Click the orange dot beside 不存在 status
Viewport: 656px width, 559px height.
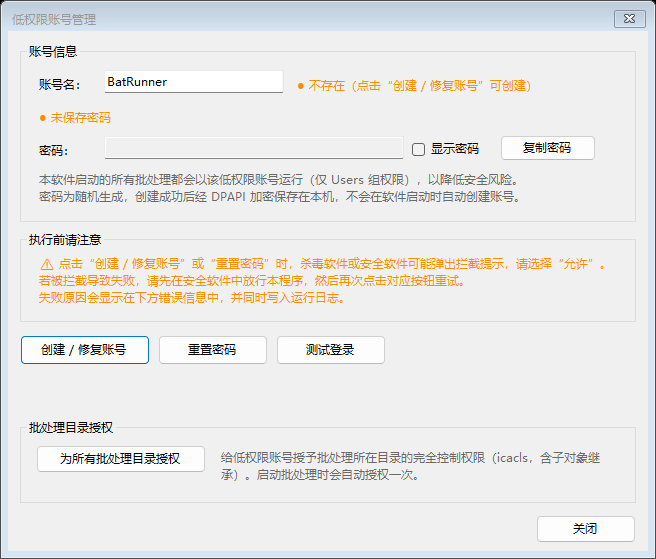[x=300, y=86]
